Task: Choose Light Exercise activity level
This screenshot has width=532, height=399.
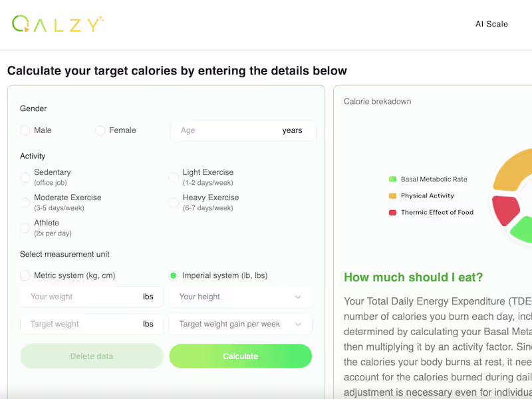Action: click(x=174, y=177)
